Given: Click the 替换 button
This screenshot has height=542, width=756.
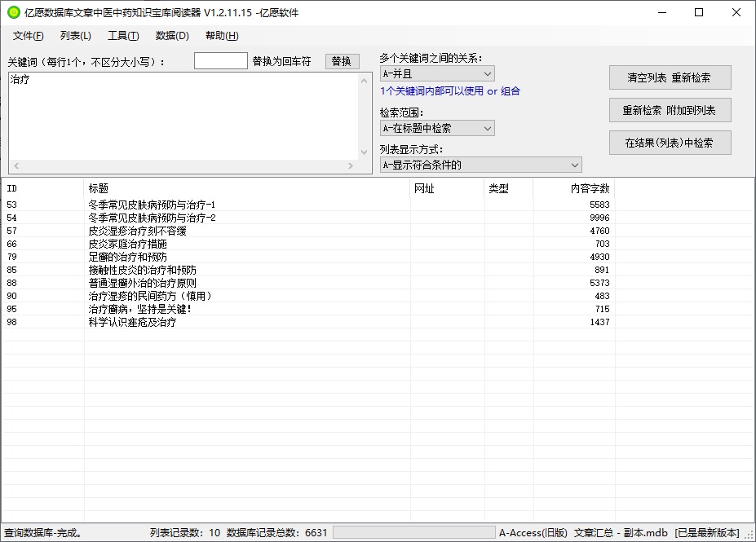Looking at the screenshot, I should (x=342, y=62).
